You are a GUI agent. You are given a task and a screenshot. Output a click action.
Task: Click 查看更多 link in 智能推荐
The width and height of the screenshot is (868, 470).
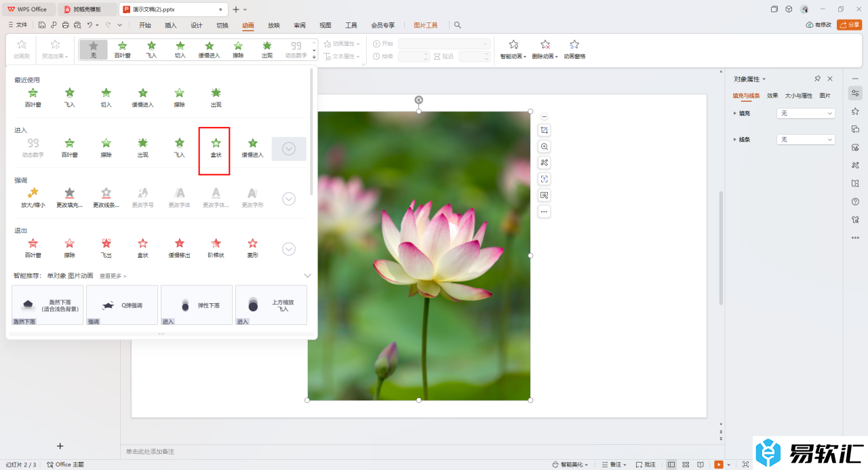pyautogui.click(x=113, y=276)
